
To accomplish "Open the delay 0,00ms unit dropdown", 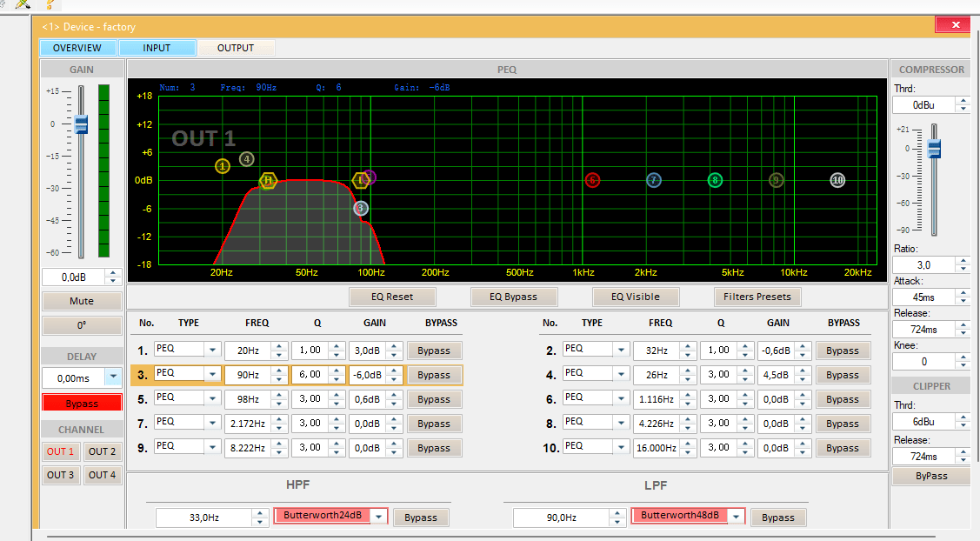I will [113, 377].
